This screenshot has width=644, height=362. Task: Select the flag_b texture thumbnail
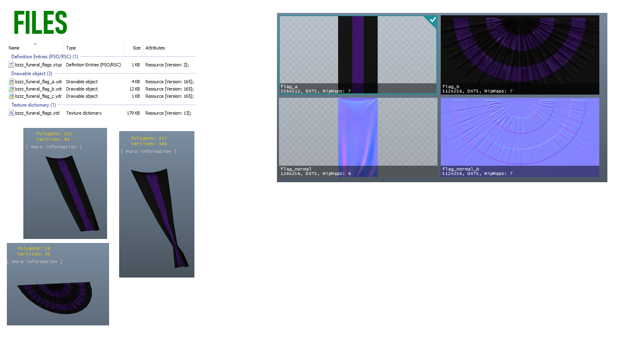click(520, 55)
